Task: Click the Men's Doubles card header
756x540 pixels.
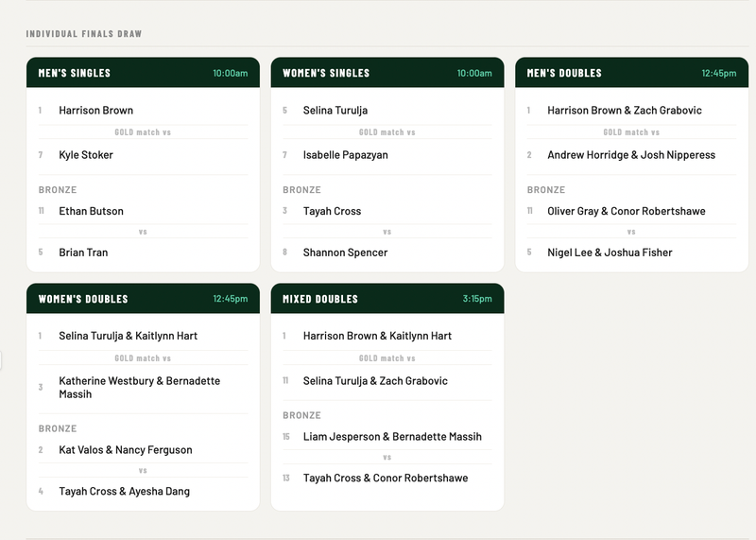Action: pyautogui.click(x=631, y=73)
